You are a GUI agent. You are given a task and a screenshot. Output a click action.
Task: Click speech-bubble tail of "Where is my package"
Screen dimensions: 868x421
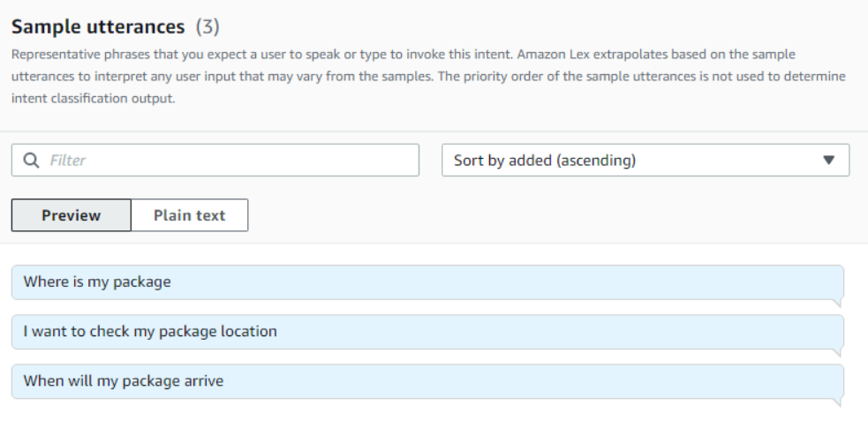[838, 303]
